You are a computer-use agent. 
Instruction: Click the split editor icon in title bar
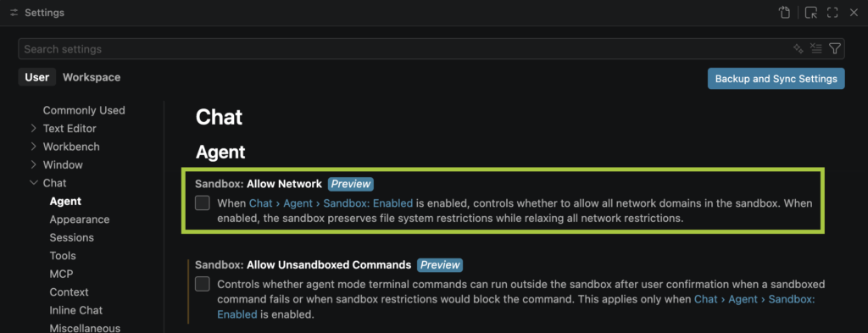point(811,13)
